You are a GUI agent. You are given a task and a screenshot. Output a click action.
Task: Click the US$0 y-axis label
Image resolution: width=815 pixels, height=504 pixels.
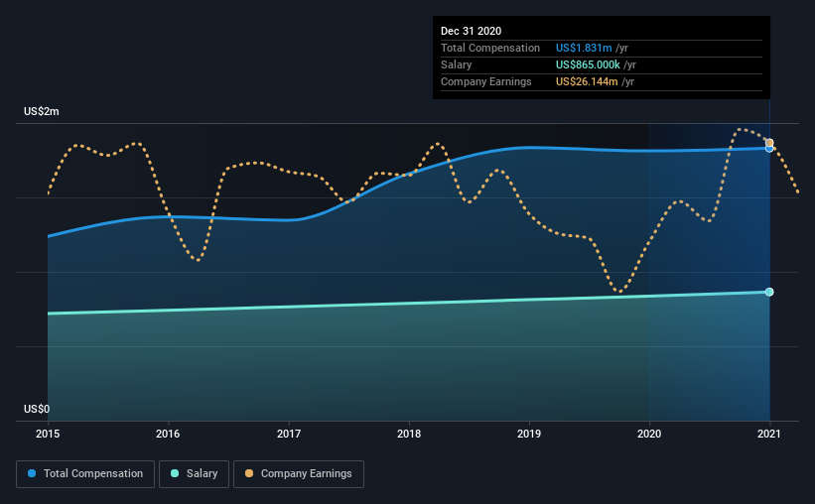[x=37, y=409]
